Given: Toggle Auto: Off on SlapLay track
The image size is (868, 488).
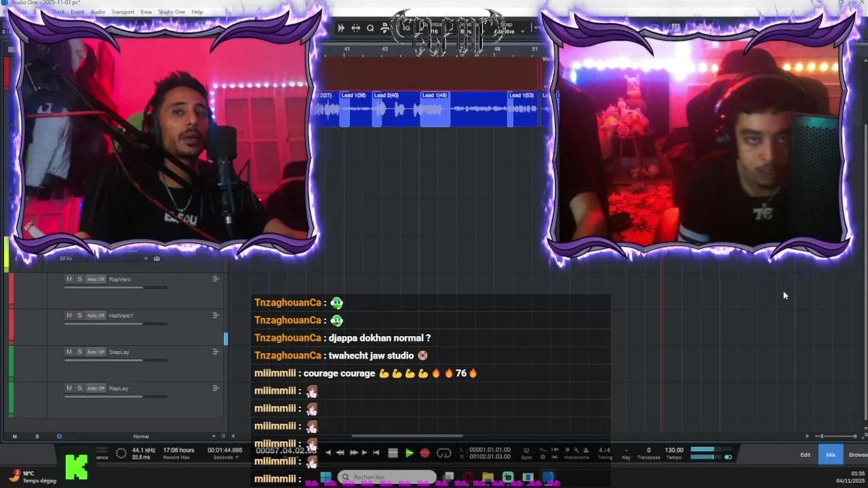Looking at the screenshot, I should pyautogui.click(x=96, y=352).
